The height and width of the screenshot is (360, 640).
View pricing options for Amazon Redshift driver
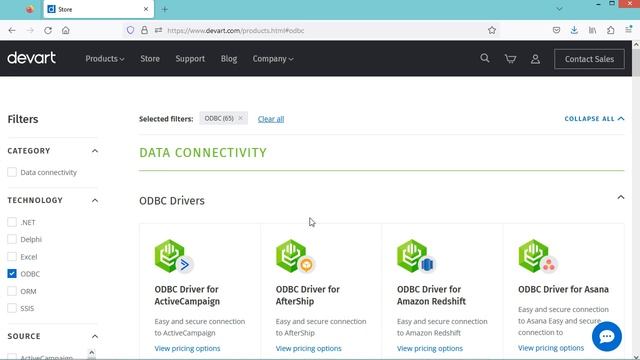[429, 348]
